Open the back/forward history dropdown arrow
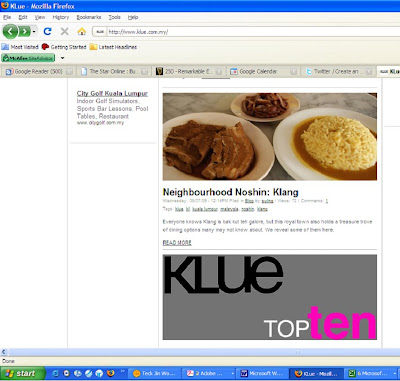 click(34, 32)
